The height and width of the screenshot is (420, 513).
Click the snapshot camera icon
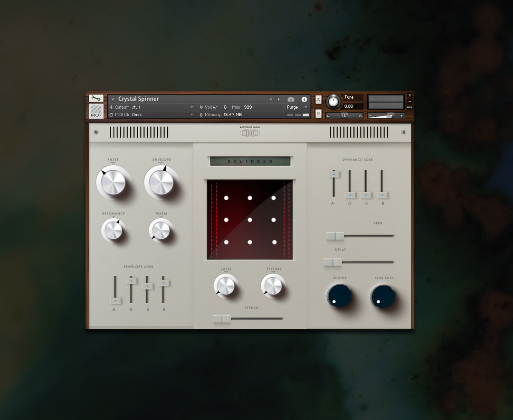[291, 100]
